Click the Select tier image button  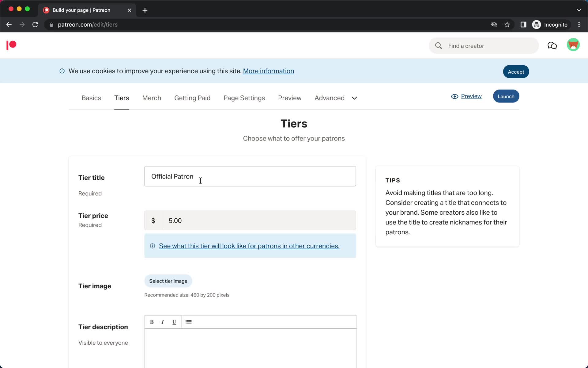coord(168,281)
